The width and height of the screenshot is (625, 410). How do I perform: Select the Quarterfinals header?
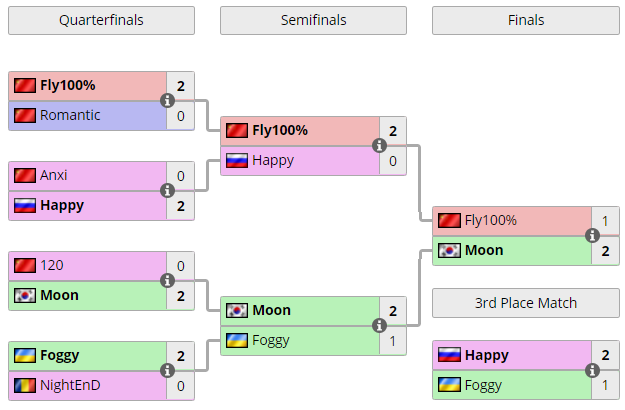[x=101, y=20]
